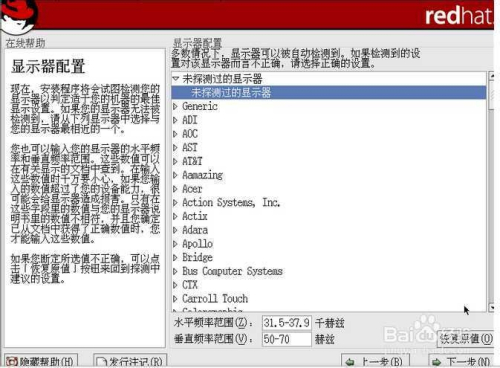This screenshot has height=368, width=500.
Task: Expand the Bridge monitor group
Action: (x=175, y=257)
